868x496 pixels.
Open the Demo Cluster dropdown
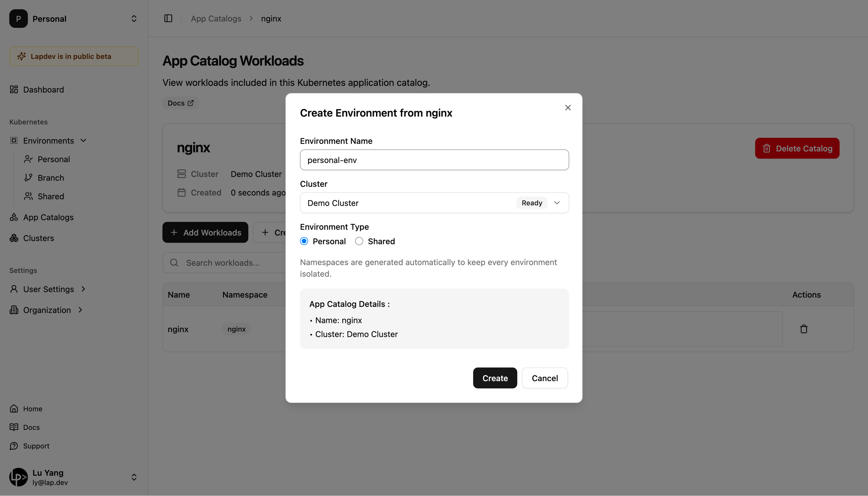click(434, 203)
